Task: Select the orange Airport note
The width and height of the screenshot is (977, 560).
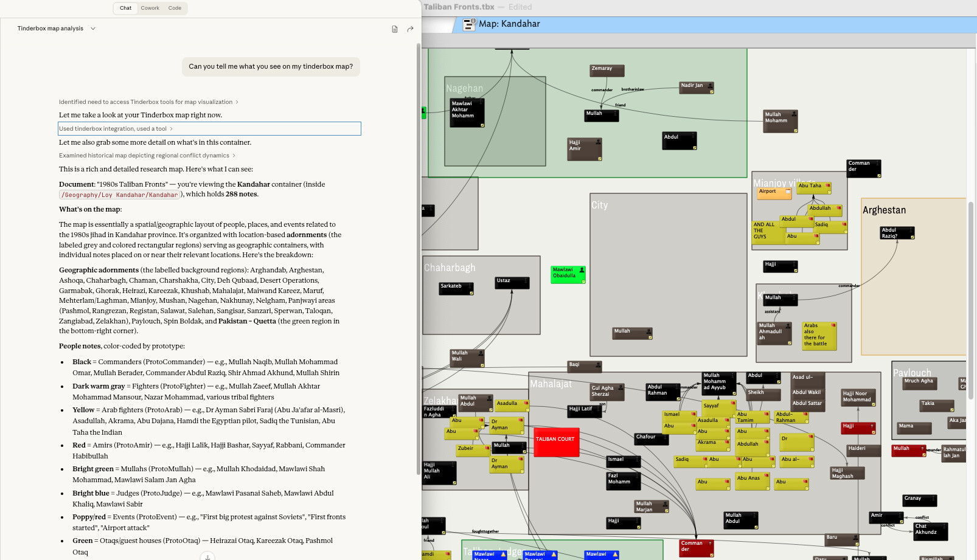Action: (774, 193)
